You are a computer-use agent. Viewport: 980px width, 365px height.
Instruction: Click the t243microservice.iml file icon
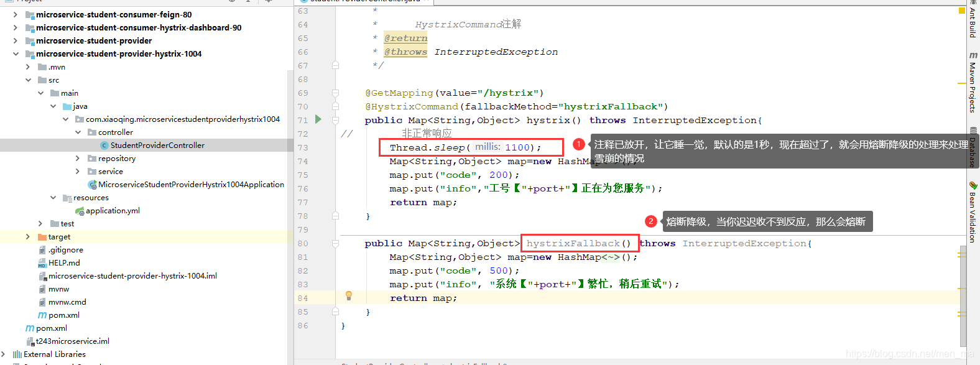(30, 341)
